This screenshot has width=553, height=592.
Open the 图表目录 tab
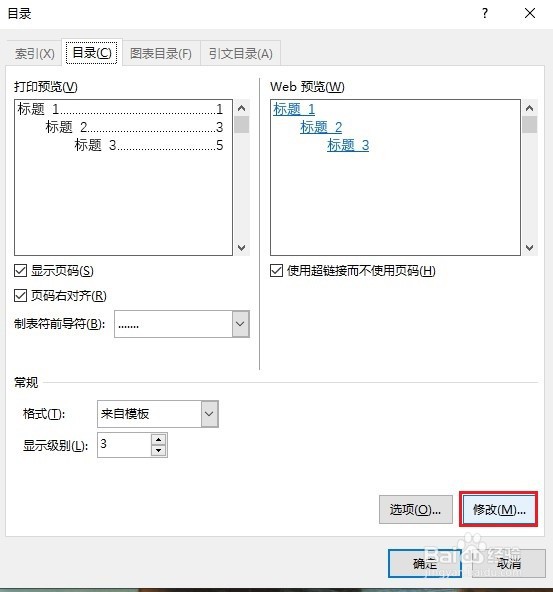point(161,54)
